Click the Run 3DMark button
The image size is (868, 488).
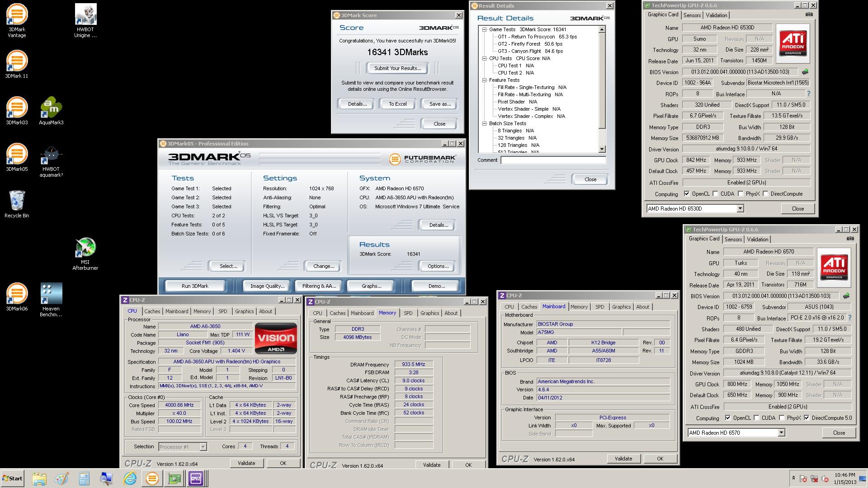tap(195, 286)
